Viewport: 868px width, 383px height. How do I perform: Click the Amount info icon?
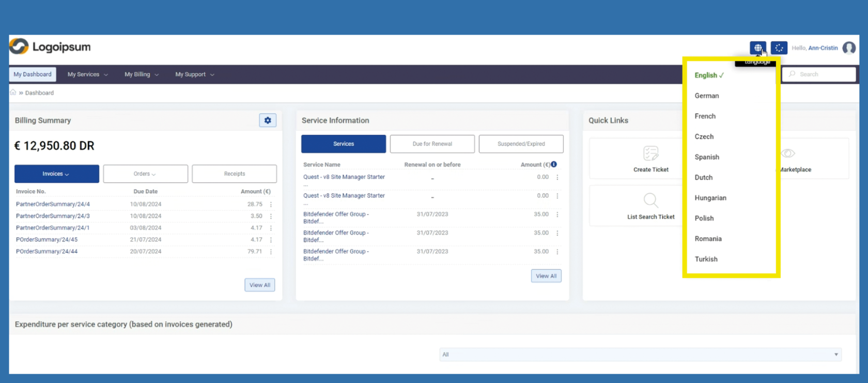(554, 164)
